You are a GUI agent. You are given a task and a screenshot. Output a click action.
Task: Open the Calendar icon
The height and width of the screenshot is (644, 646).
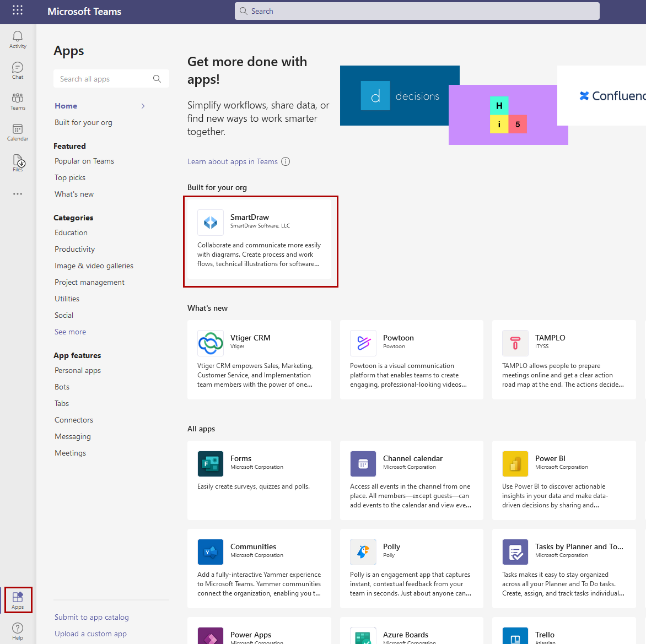18,132
